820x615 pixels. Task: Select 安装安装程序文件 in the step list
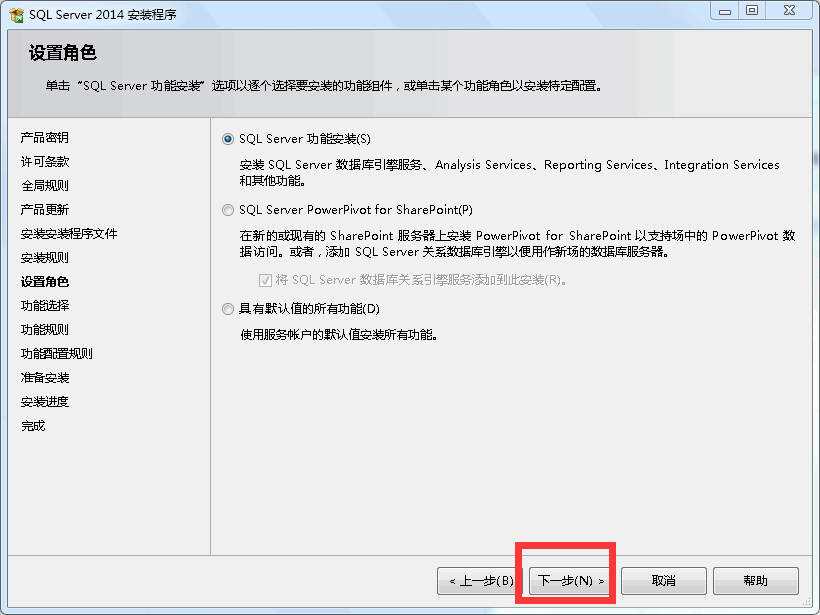(69, 234)
